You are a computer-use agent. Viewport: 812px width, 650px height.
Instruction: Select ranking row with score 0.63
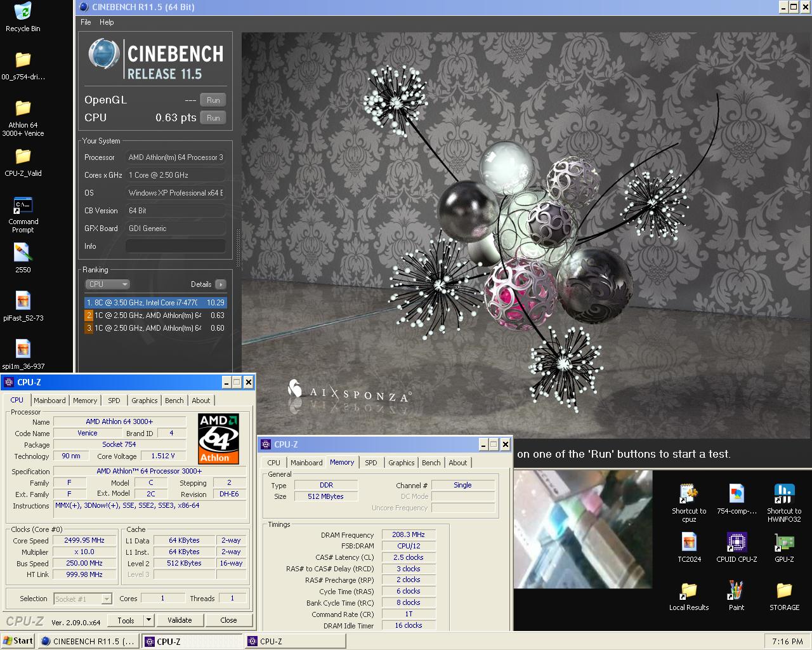(x=155, y=315)
